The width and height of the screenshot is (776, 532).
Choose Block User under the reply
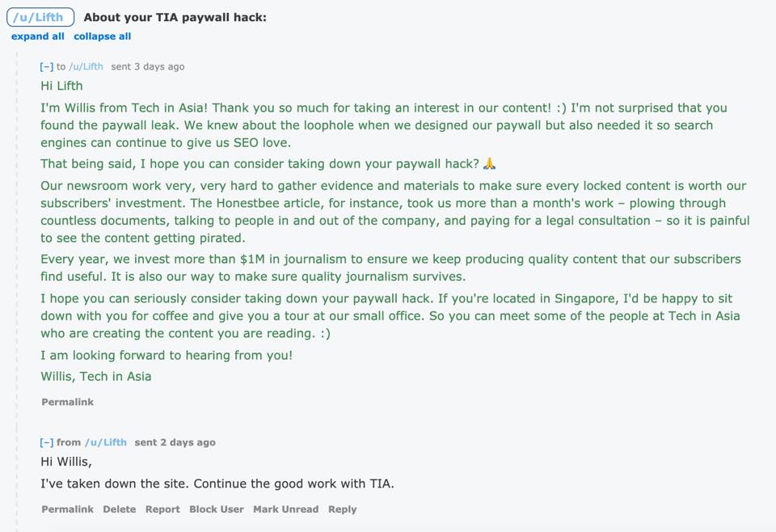pyautogui.click(x=217, y=509)
